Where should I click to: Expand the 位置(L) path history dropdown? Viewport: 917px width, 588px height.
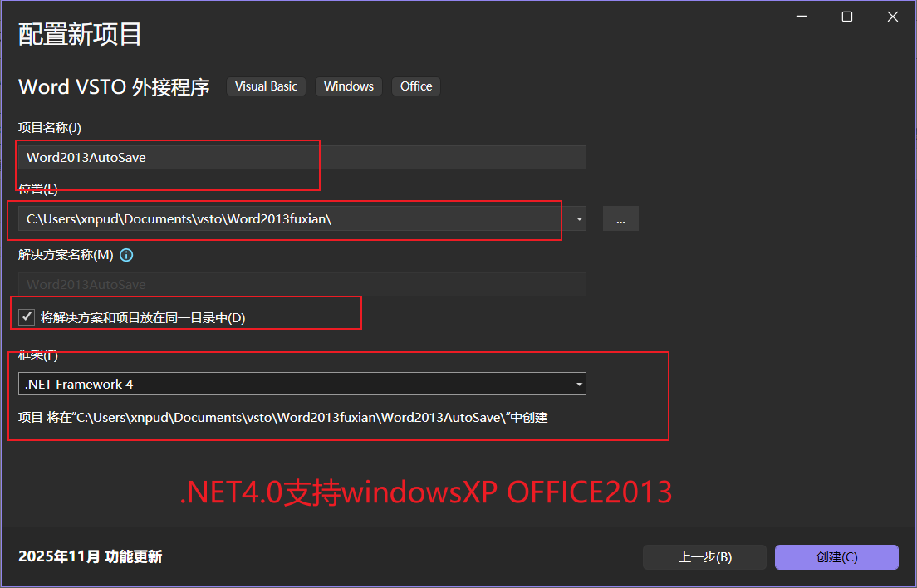577,219
